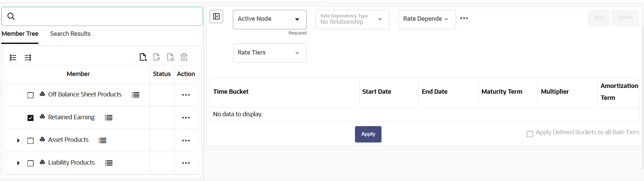Click the add new document icon
The height and width of the screenshot is (181, 644).
[x=143, y=57]
